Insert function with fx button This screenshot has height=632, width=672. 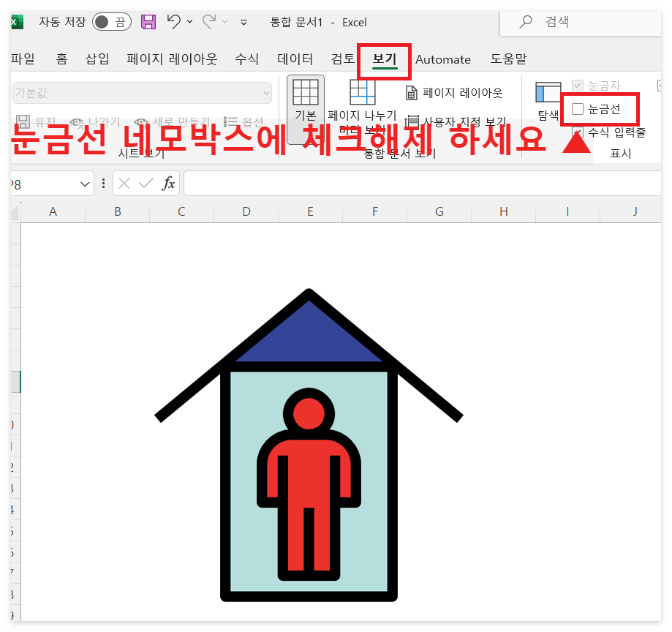(168, 184)
